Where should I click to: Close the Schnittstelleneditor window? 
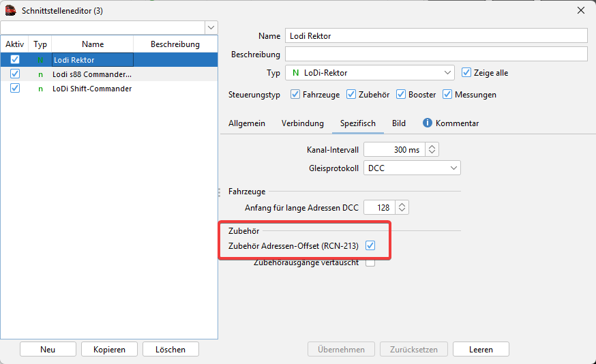tap(581, 10)
